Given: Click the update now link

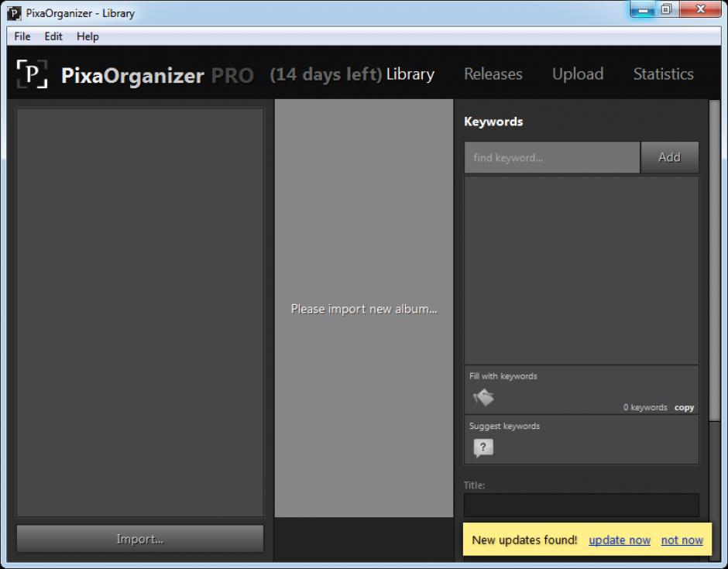Looking at the screenshot, I should click(x=620, y=540).
